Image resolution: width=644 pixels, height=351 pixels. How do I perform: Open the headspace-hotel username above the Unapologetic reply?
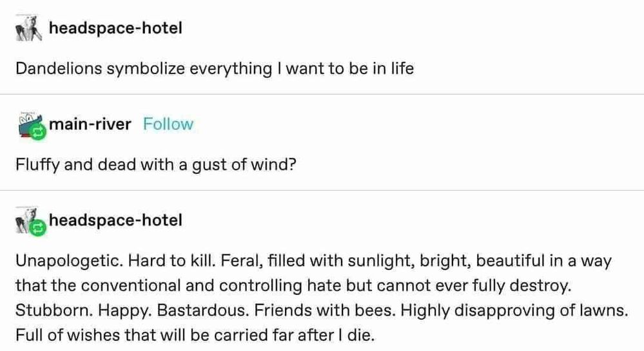tap(115, 220)
